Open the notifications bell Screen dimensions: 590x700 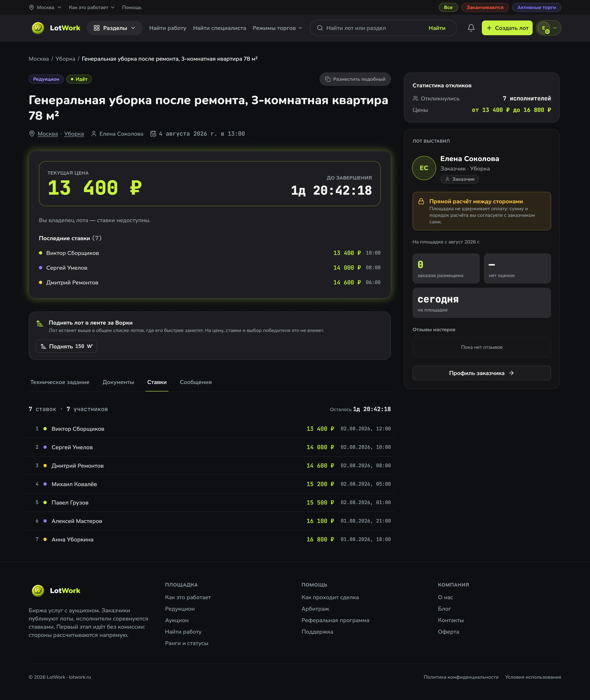point(471,28)
